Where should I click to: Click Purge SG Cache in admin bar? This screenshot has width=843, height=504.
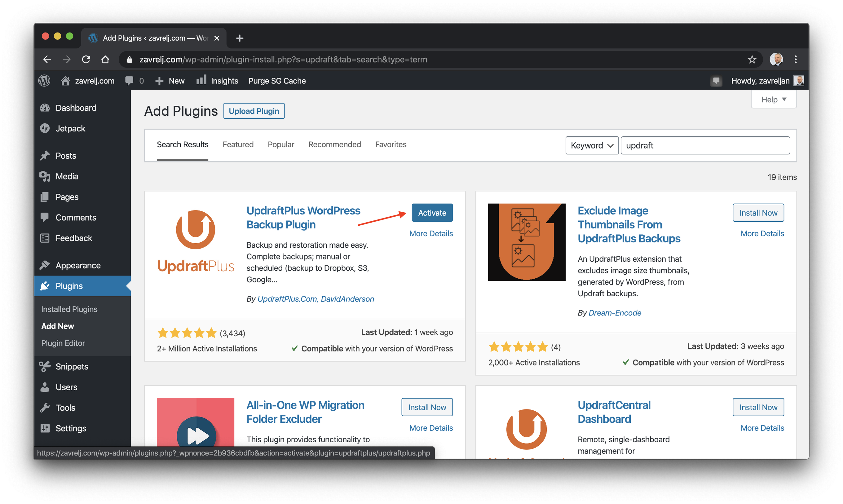(x=277, y=81)
